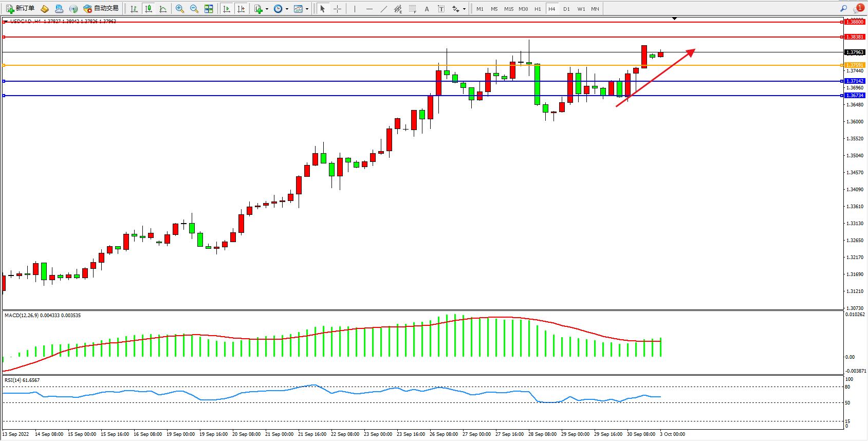The width and height of the screenshot is (868, 441).
Task: Click the orange 1.37591 price line label
Action: (855, 65)
